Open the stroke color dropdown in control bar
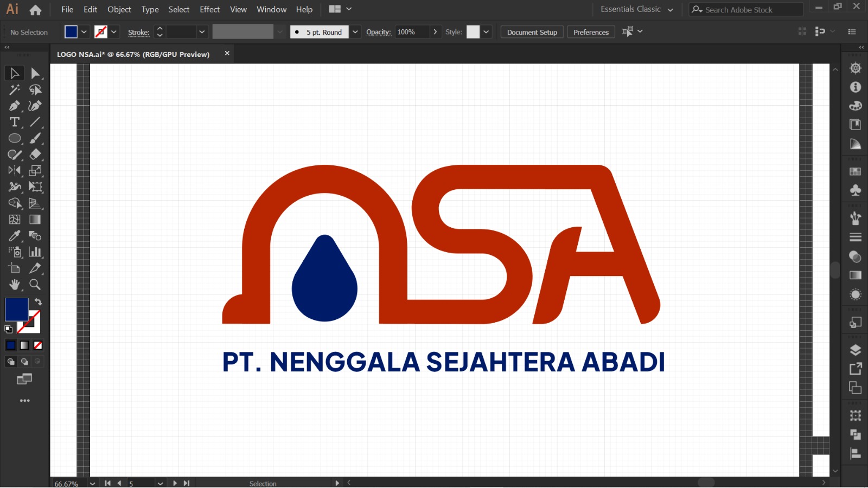Screen dimensions: 868x488 (114, 32)
